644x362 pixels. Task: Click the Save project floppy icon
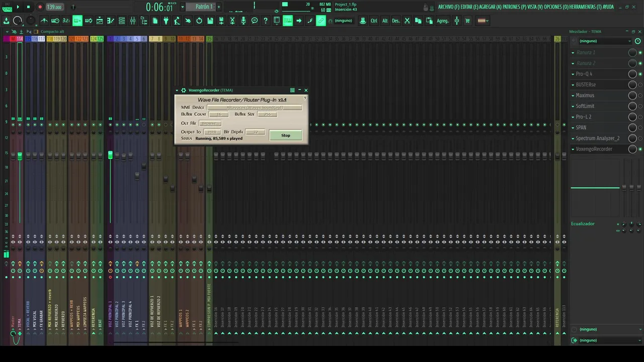(210, 21)
